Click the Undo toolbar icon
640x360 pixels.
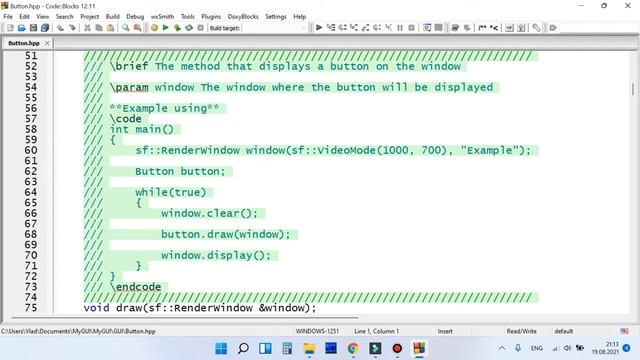60,28
